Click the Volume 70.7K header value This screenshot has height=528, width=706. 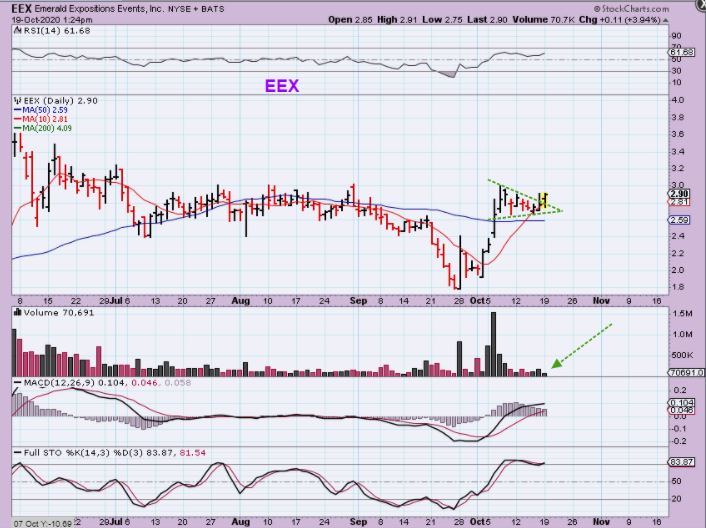point(543,19)
